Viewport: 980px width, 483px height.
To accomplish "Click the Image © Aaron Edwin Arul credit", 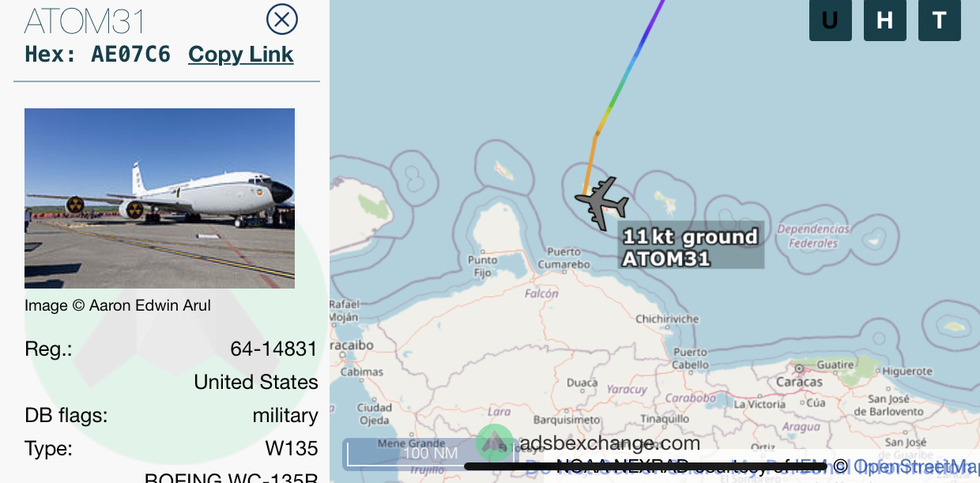I will pyautogui.click(x=118, y=305).
